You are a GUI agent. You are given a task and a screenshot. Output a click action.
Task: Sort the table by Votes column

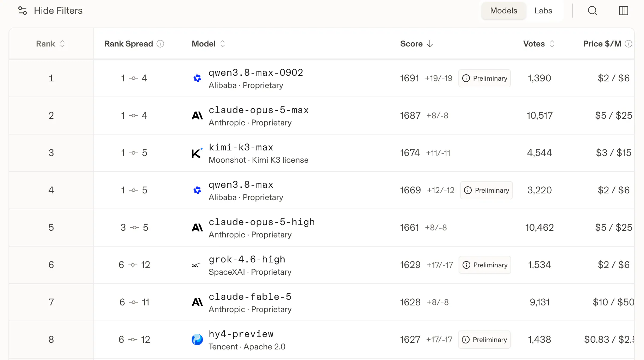(x=539, y=44)
